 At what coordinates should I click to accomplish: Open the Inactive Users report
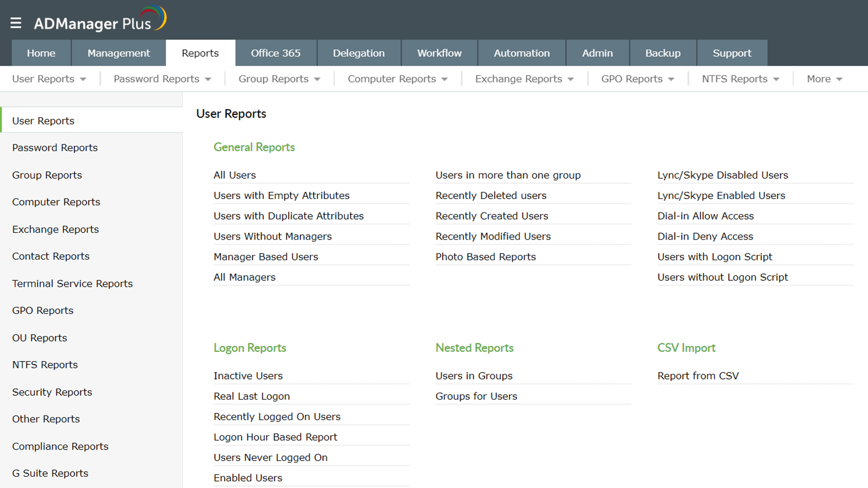248,376
